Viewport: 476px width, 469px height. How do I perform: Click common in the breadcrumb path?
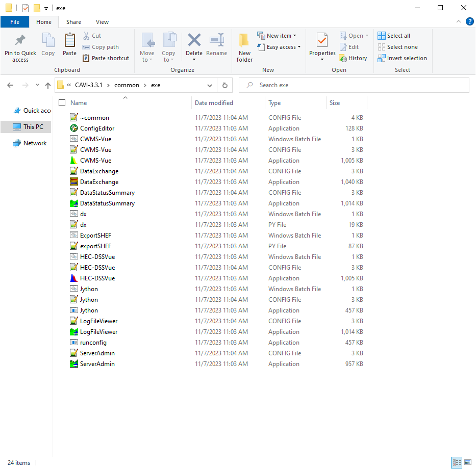pos(127,85)
